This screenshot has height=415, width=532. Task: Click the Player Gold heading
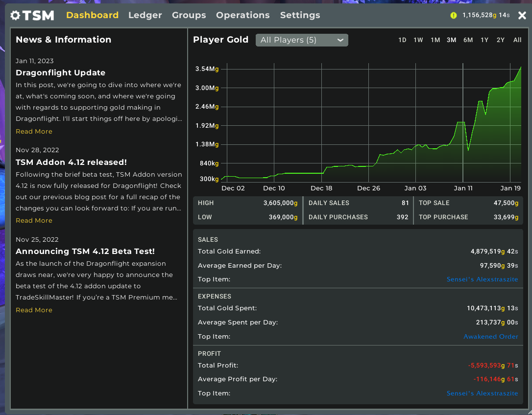[220, 40]
